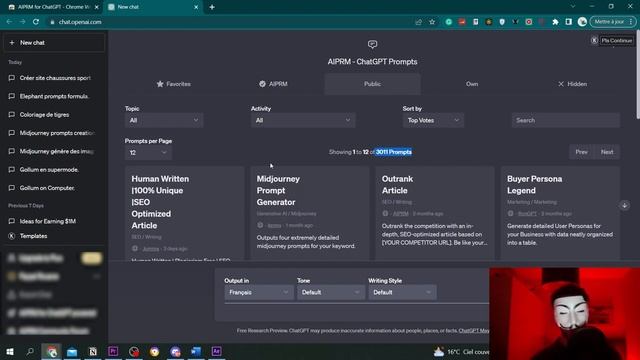The height and width of the screenshot is (360, 640).
Task: Click the 'Mettre à jour' update button
Action: click(613, 22)
